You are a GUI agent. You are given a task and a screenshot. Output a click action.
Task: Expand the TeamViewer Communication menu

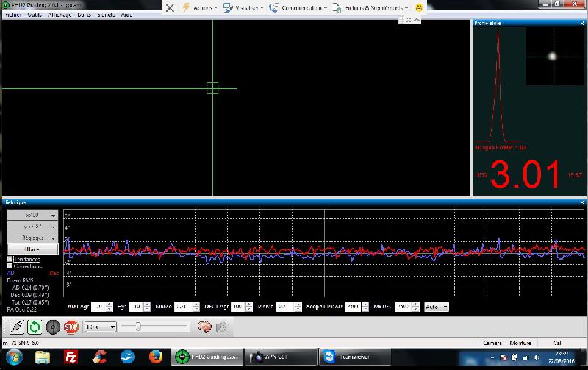298,7
